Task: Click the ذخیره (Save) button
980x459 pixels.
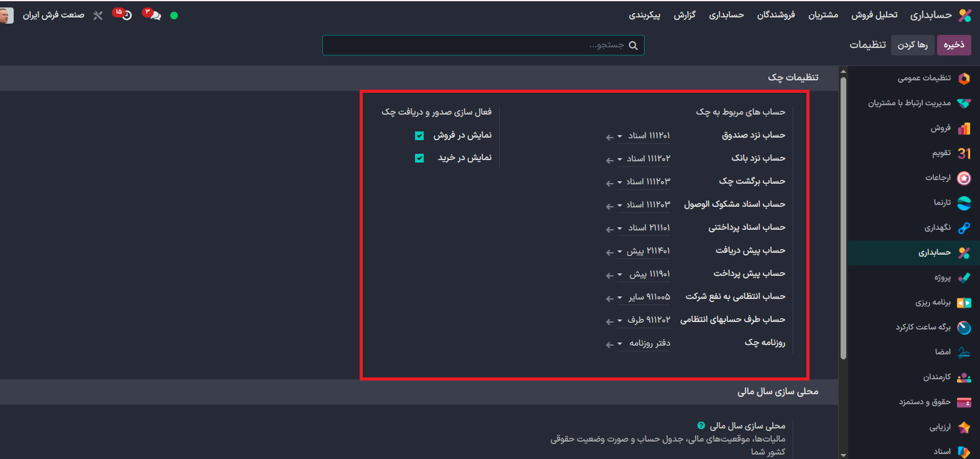Action: pyautogui.click(x=953, y=45)
